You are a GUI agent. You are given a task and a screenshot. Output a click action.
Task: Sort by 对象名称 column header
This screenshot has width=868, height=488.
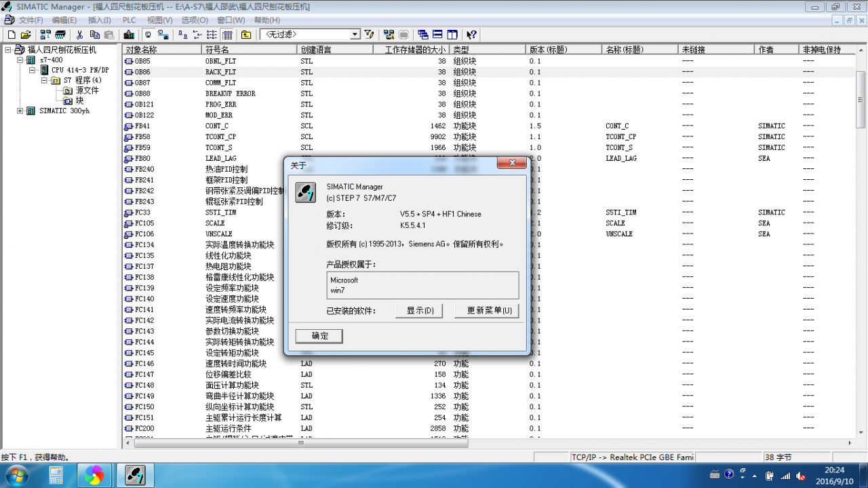click(x=163, y=50)
